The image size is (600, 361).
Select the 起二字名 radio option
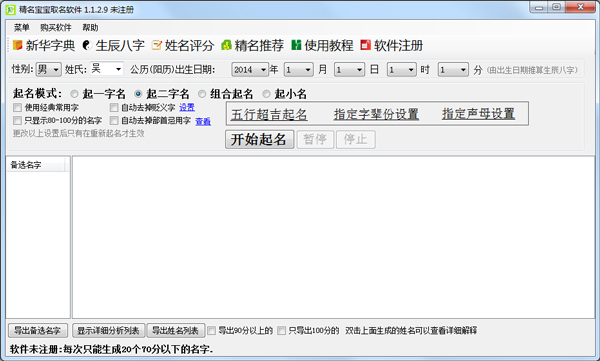(x=138, y=94)
